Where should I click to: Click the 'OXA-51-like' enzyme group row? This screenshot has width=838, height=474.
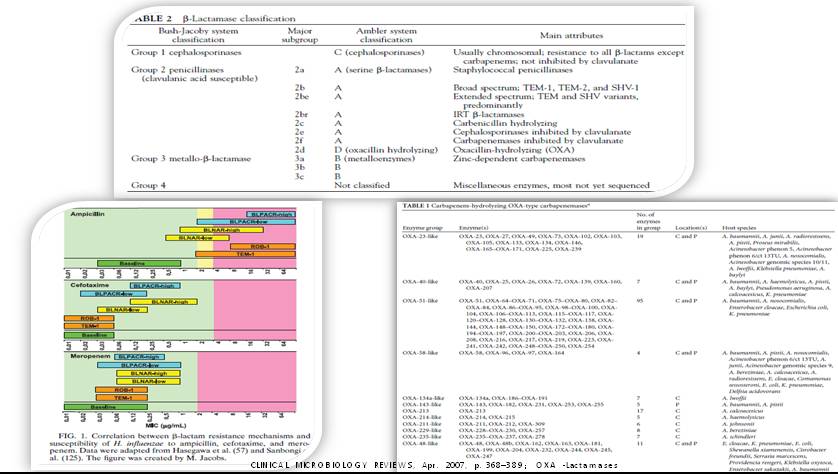[x=420, y=300]
